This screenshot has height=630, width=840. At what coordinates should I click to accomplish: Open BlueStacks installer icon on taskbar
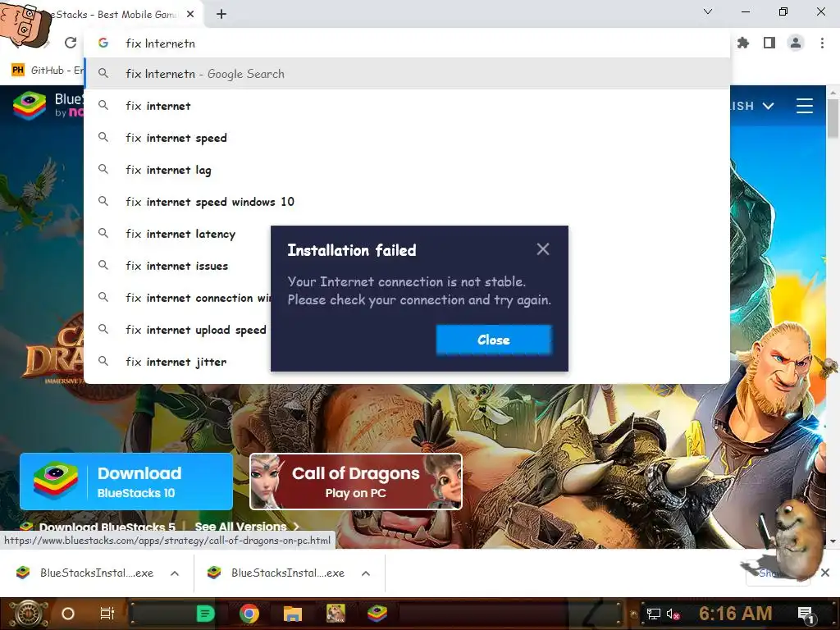(x=377, y=614)
